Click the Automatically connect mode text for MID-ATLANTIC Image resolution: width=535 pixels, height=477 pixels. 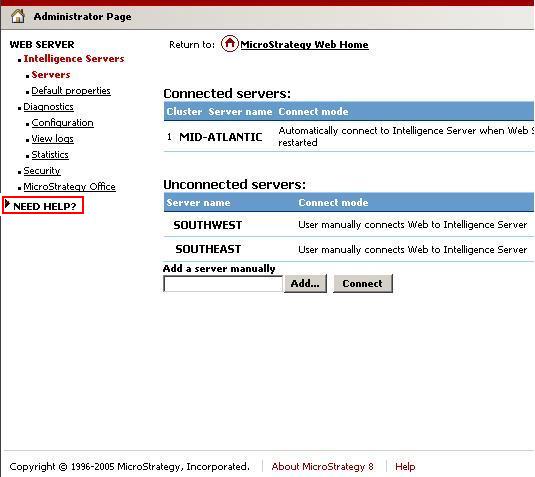coord(406,136)
